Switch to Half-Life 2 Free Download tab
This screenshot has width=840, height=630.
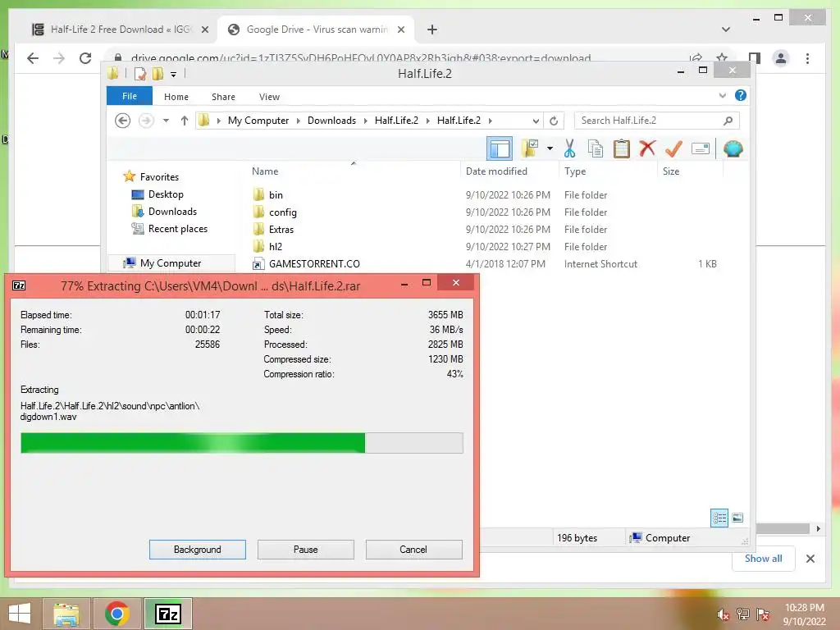pos(119,30)
